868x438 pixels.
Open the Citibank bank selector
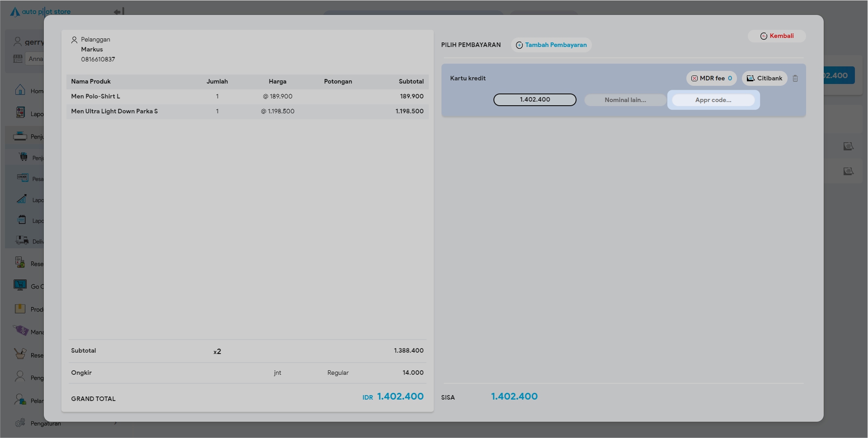(764, 79)
